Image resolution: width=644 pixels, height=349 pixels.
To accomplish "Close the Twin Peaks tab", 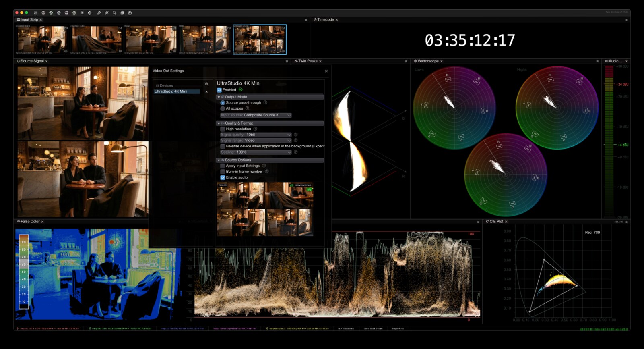I will coord(320,61).
